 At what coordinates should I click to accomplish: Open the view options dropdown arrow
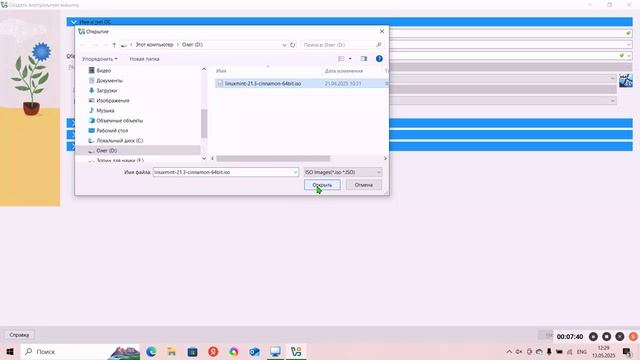coord(350,59)
